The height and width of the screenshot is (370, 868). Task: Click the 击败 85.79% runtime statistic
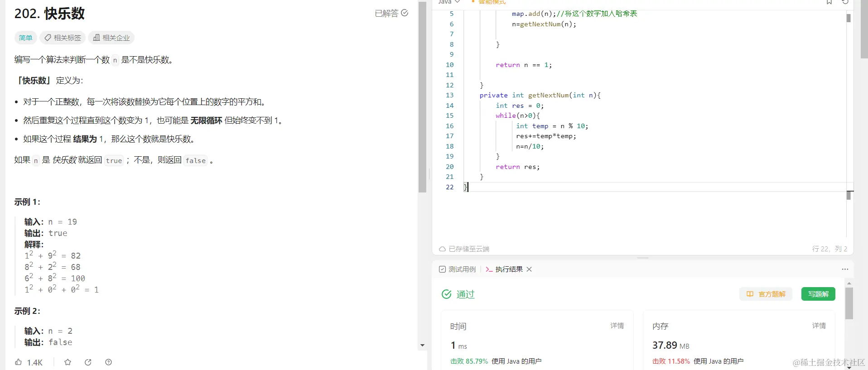469,361
